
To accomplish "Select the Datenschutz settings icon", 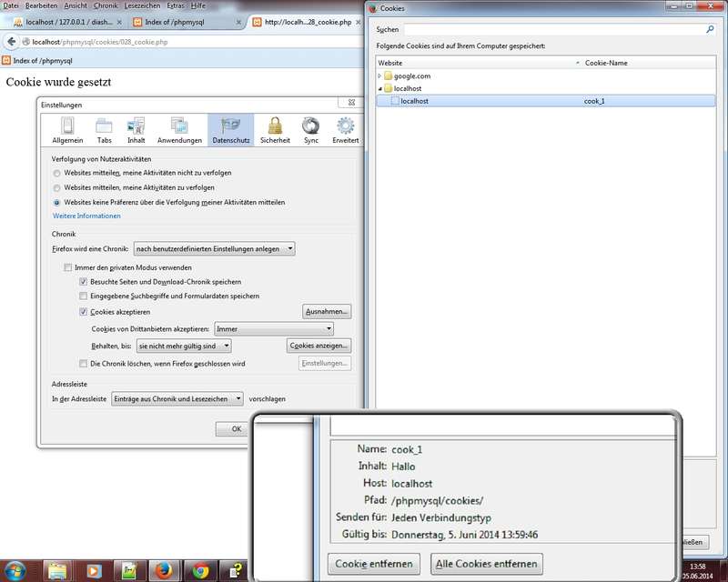I will [231, 130].
